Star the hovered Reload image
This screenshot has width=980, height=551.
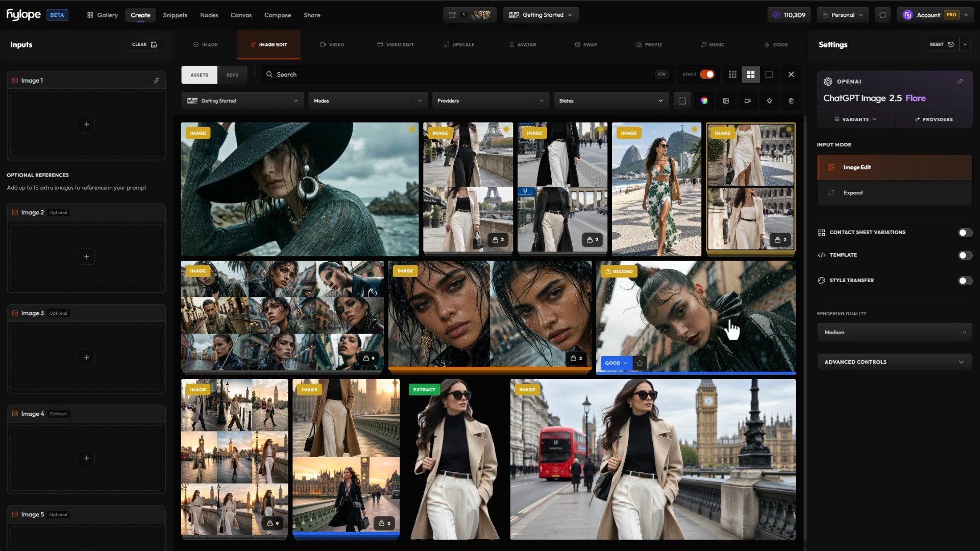pos(640,363)
